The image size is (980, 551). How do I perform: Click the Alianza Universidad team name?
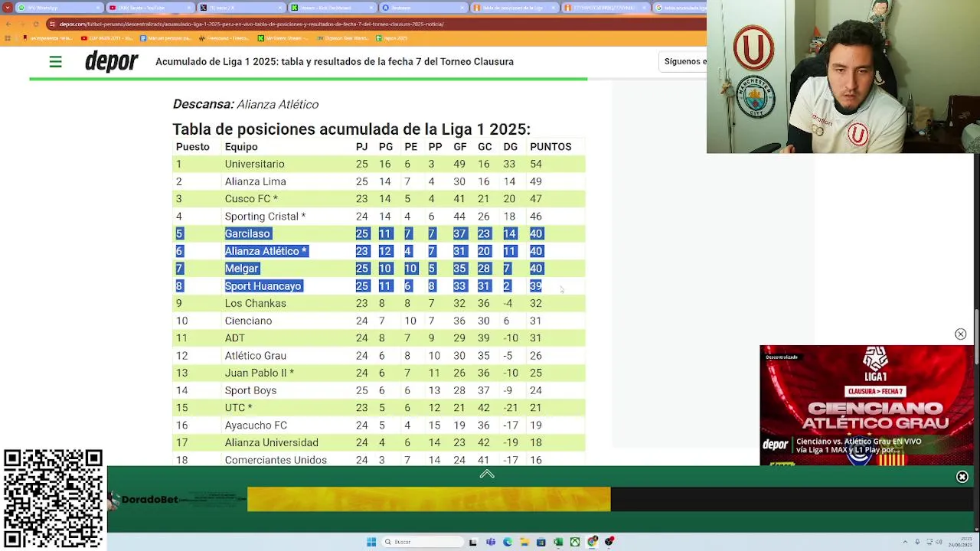coord(271,442)
